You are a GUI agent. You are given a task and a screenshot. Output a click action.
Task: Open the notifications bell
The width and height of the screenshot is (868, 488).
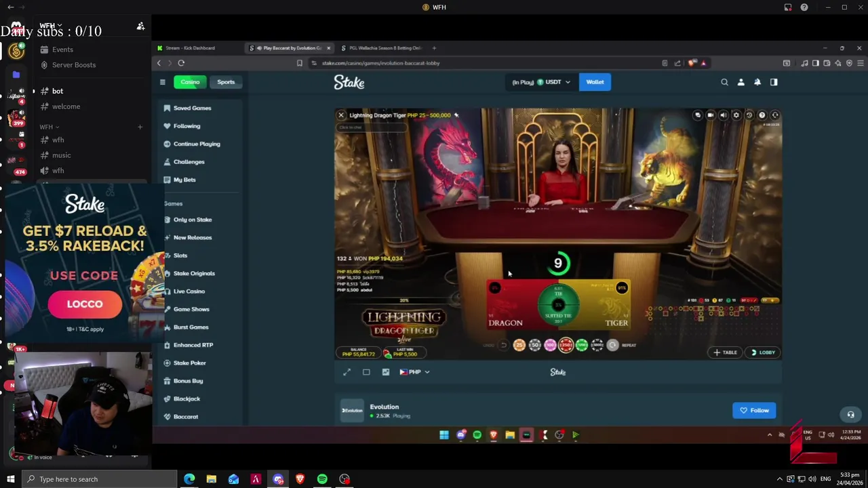point(757,82)
